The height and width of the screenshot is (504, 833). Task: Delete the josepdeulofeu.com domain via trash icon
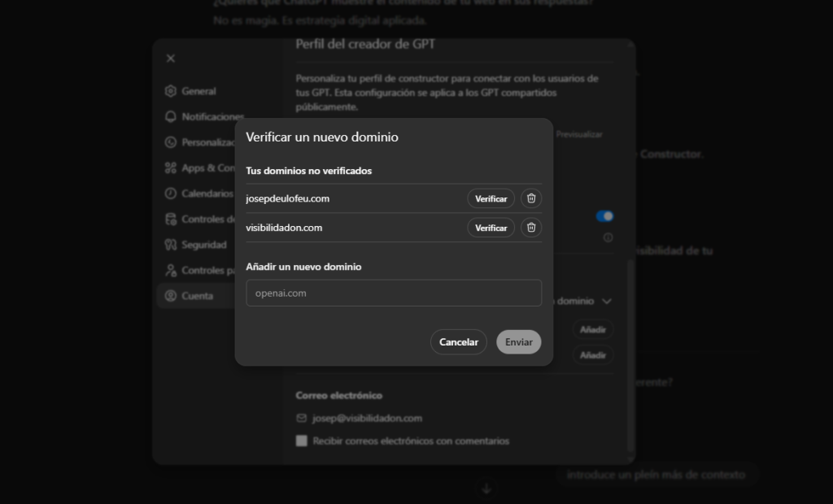pos(531,198)
